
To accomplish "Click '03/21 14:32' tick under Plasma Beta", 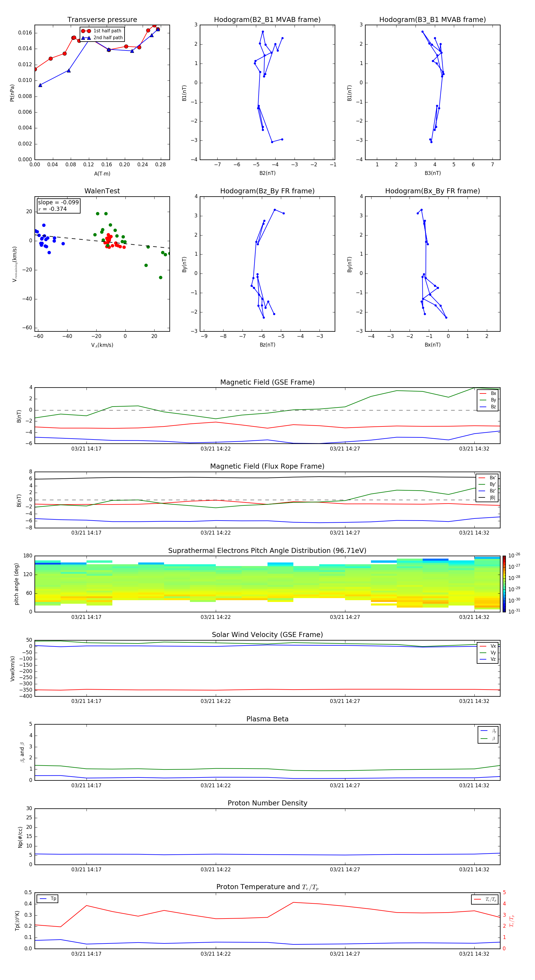I will point(474,785).
